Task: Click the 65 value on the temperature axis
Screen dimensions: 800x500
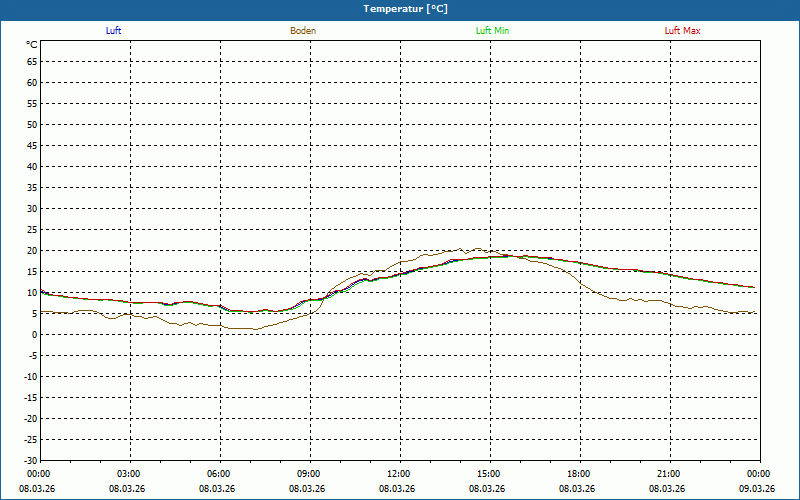Action: 32,62
